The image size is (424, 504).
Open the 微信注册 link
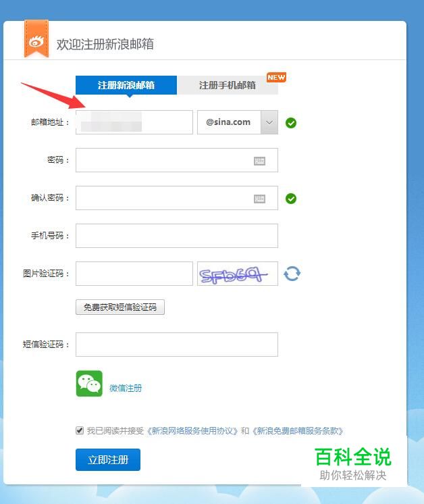(126, 388)
